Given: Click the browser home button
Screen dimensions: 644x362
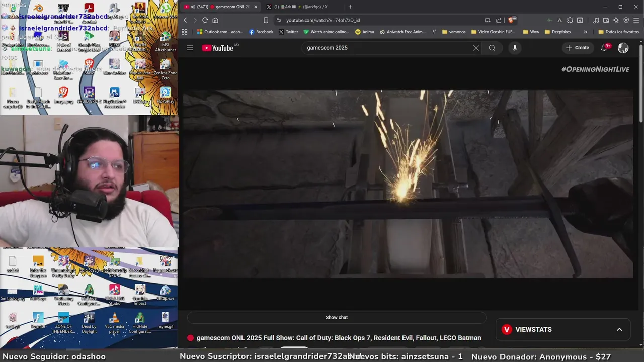Looking at the screenshot, I should (x=215, y=20).
